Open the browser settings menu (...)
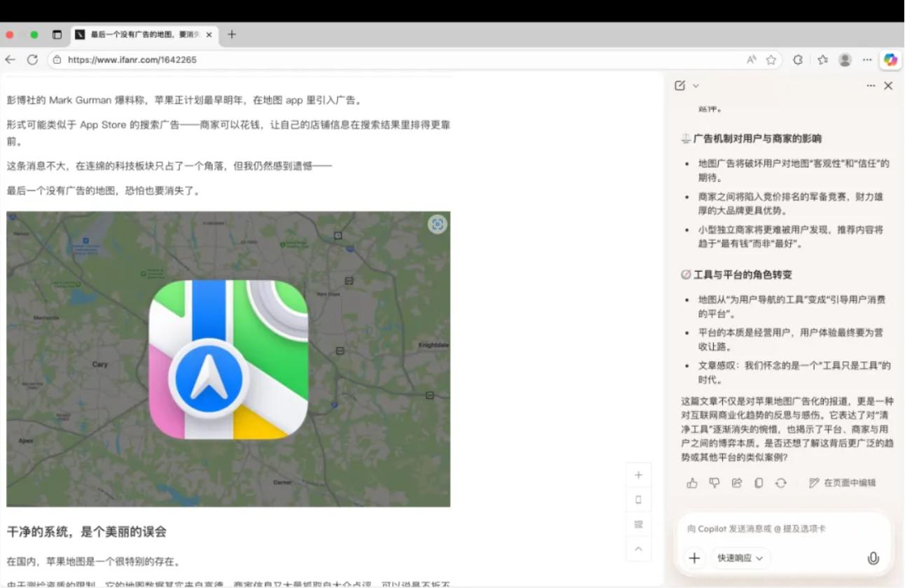905x588 pixels. click(x=866, y=59)
